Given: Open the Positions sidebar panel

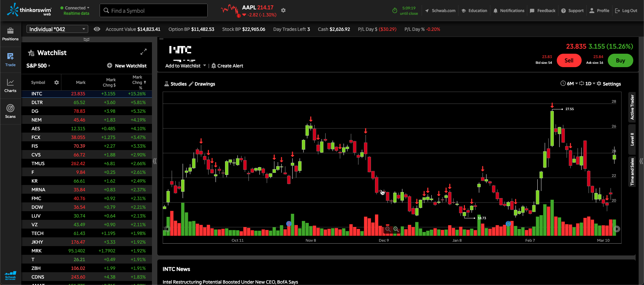Looking at the screenshot, I should point(10,34).
